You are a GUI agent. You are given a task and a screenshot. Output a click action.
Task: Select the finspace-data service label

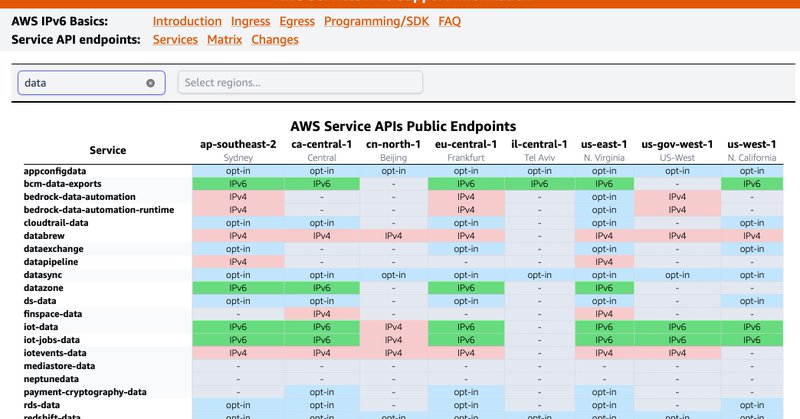[53, 314]
